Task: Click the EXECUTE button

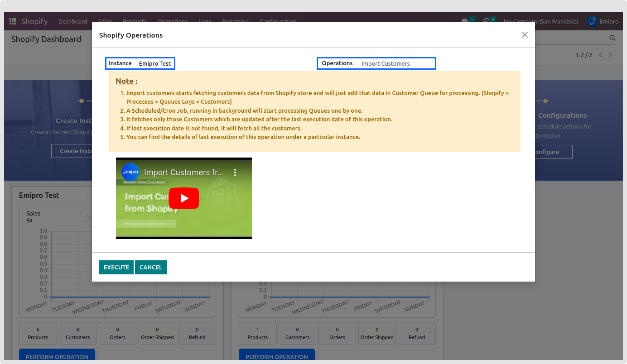Action: pos(116,267)
